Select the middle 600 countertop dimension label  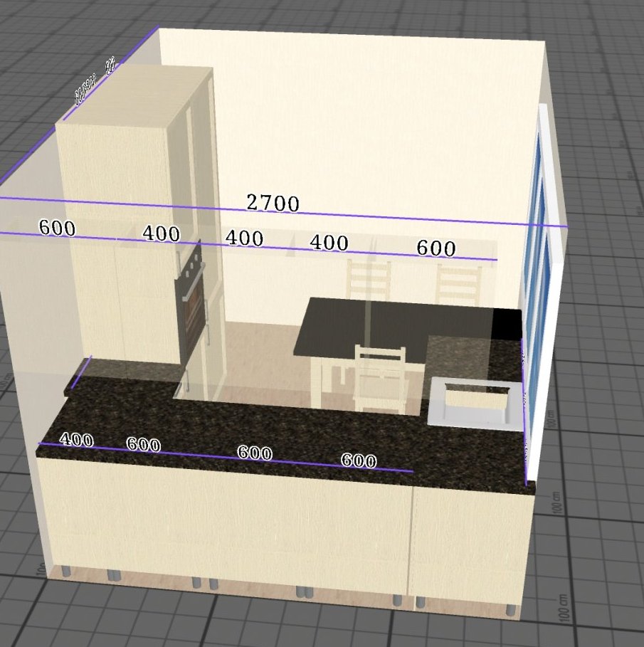pyautogui.click(x=255, y=453)
